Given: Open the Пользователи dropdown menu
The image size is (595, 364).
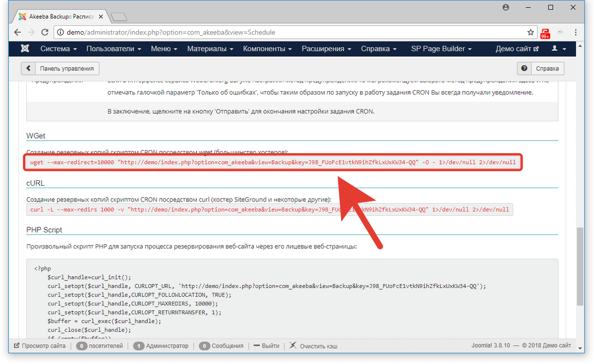Looking at the screenshot, I should click(114, 49).
